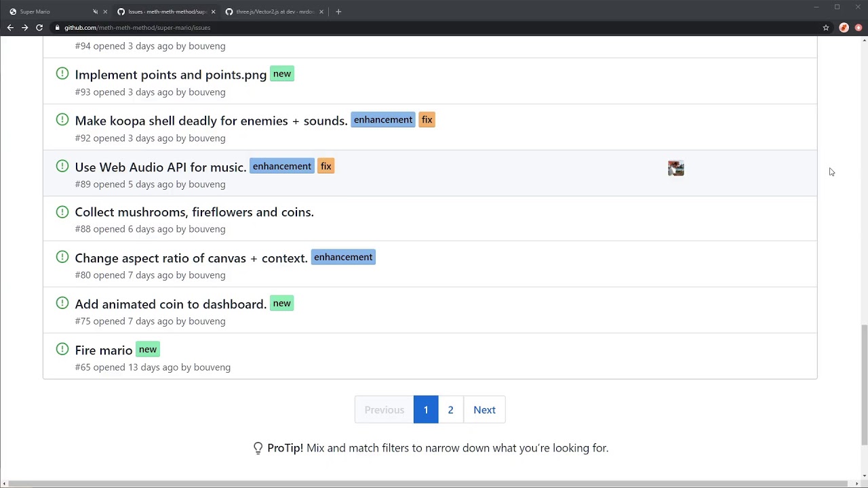Click author bouveng on issue #94
Viewport: 868px width, 488px height.
[207, 46]
